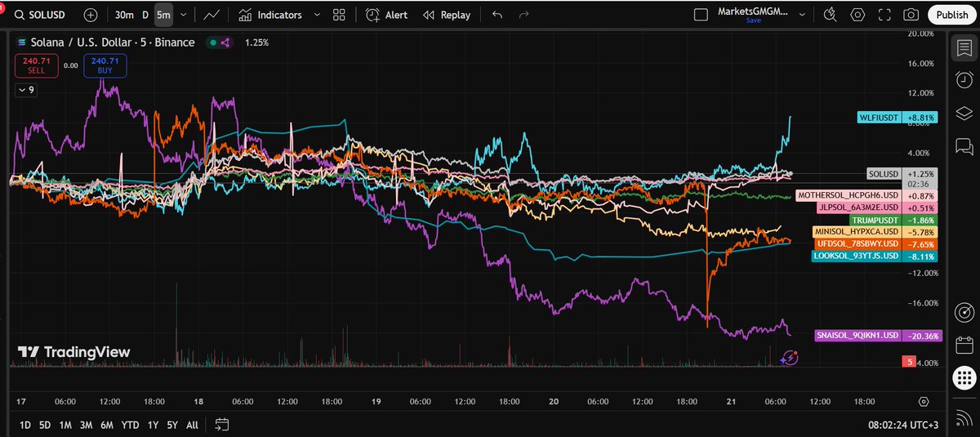Image resolution: width=980 pixels, height=437 pixels.
Task: Select the All date range
Action: [x=192, y=425]
